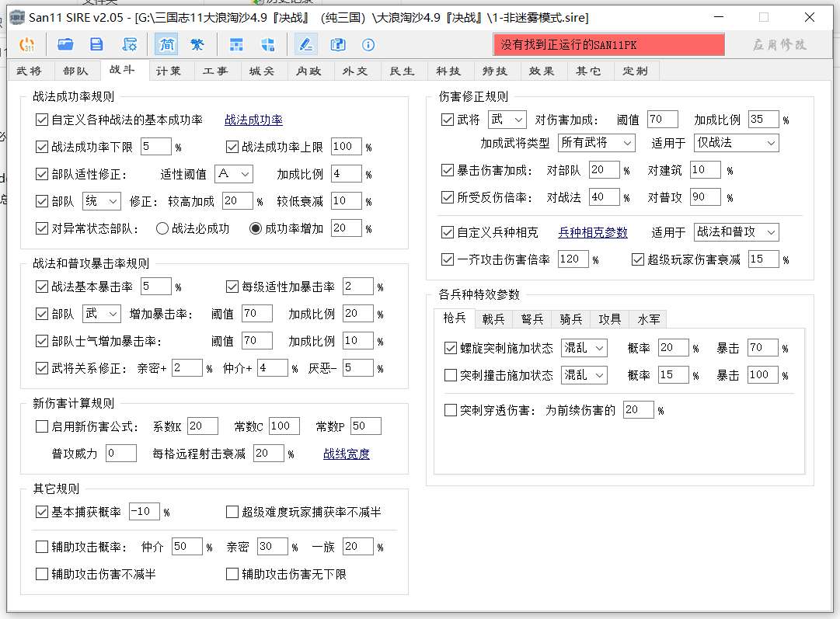Enable 辅助攻击概率 checkbox
Screen dimensions: 840x619
(x=42, y=547)
